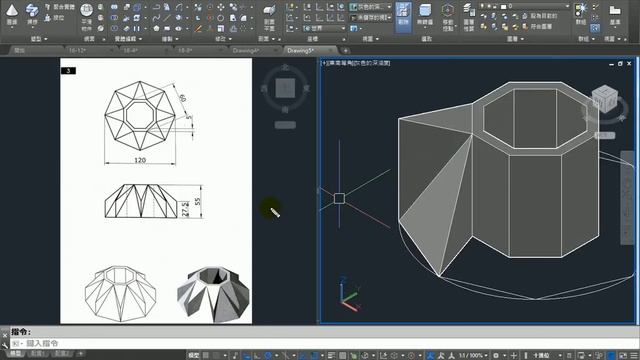This screenshot has width=640, height=360.
Task: Click the UCS icon in the right viewport
Action: click(349, 295)
